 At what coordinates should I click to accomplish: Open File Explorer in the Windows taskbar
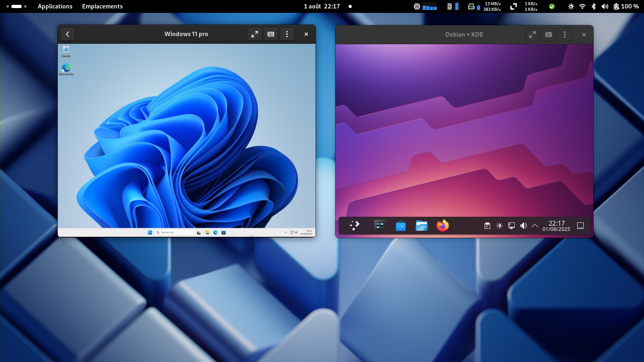207,232
